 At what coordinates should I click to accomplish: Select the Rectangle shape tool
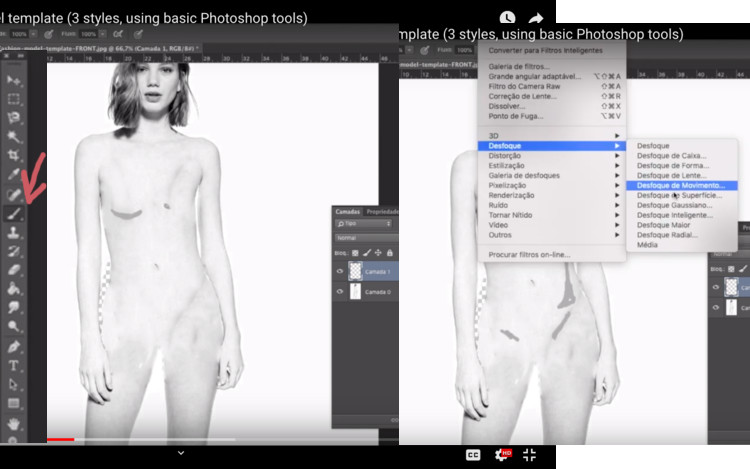tap(13, 404)
